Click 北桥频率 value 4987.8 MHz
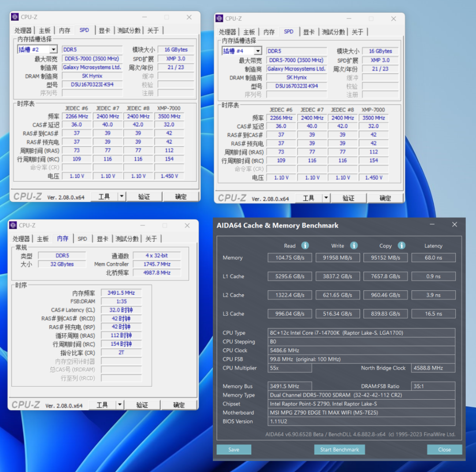Screen dimensions: 476x472 pyautogui.click(x=156, y=273)
